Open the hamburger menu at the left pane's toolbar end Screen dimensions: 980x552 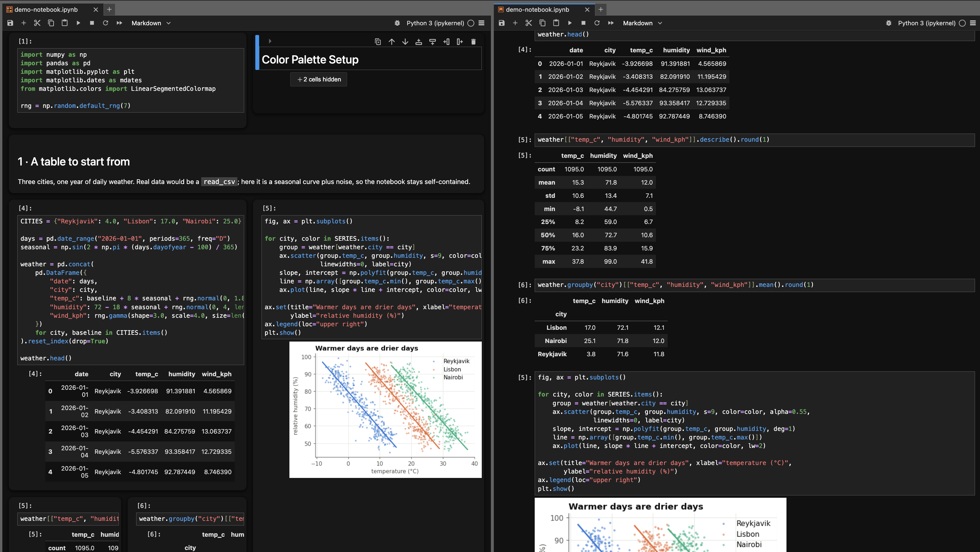[482, 23]
